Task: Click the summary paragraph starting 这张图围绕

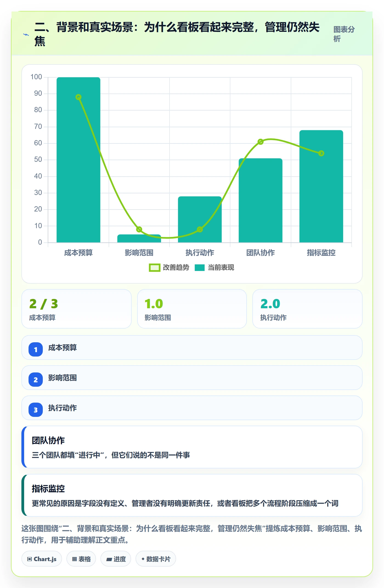Action: (192, 534)
